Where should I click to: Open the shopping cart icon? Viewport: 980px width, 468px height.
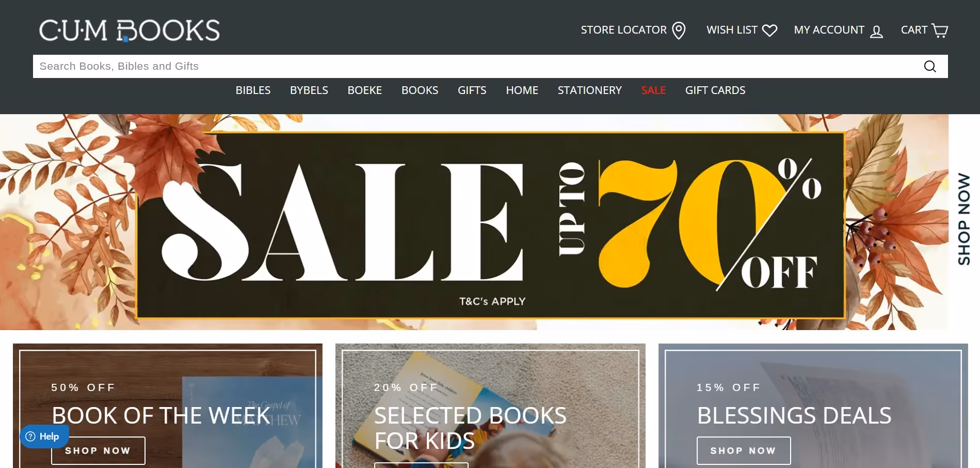(x=940, y=30)
